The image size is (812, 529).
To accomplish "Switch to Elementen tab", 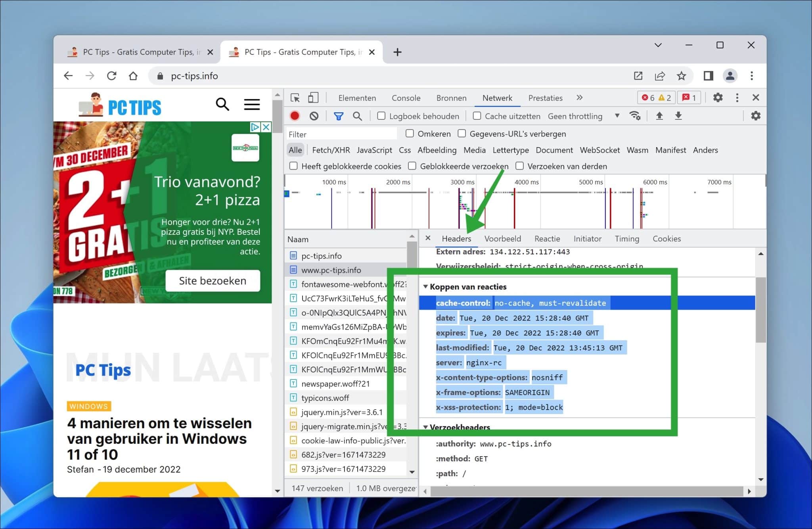I will point(357,98).
